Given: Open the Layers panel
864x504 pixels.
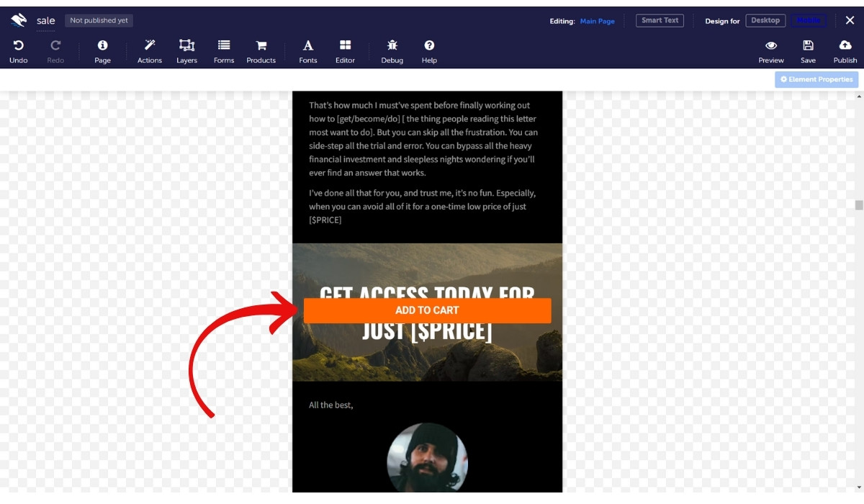Looking at the screenshot, I should (186, 45).
